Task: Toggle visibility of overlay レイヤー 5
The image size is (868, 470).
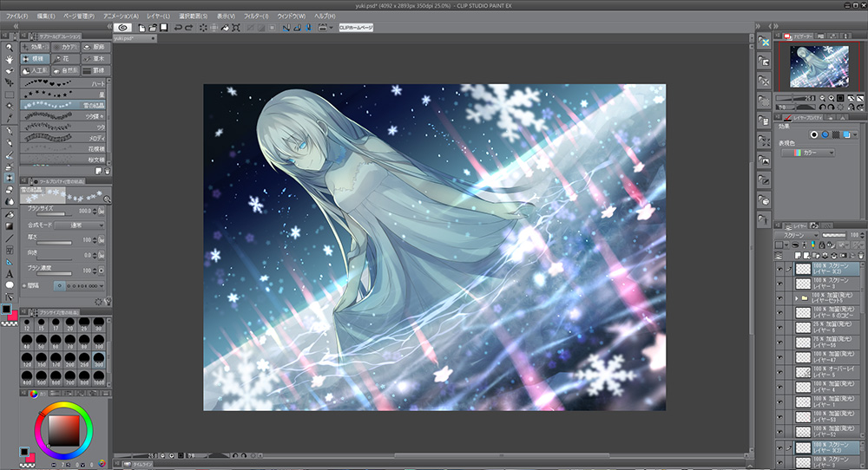Action: (780, 372)
